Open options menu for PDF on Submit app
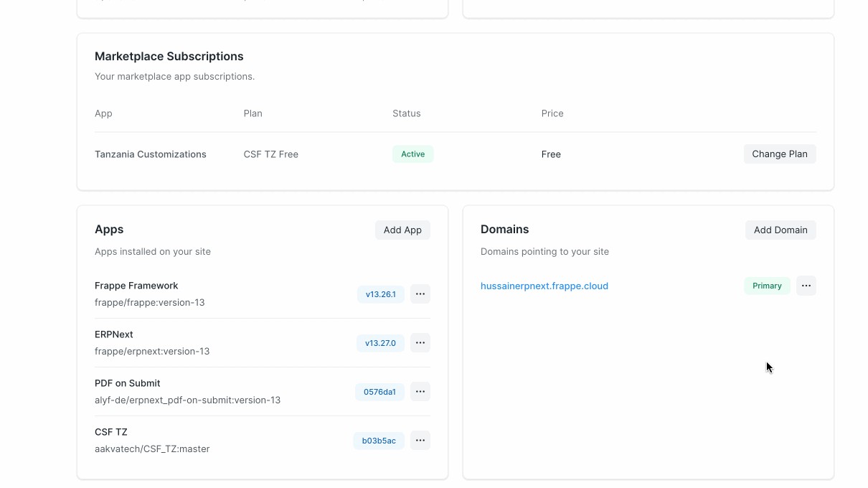Image resolution: width=868 pixels, height=488 pixels. tap(420, 392)
